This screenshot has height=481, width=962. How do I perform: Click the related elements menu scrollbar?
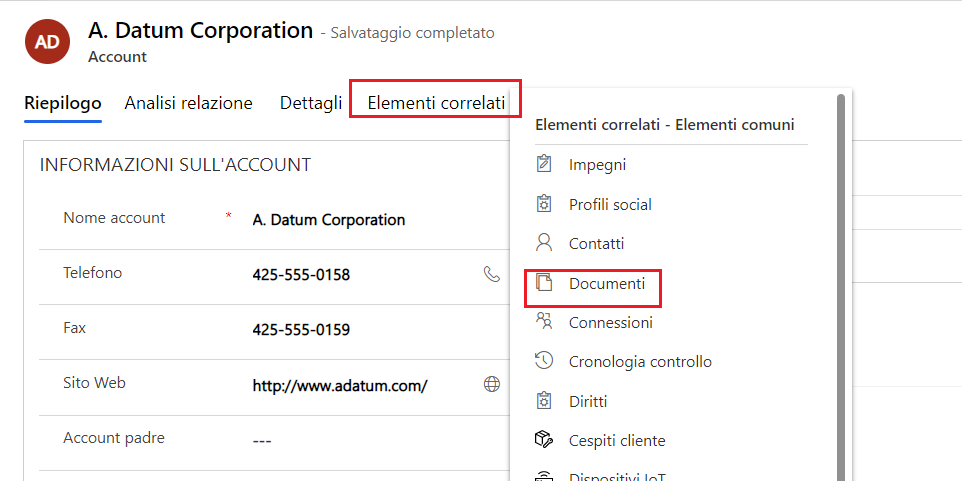[x=841, y=280]
